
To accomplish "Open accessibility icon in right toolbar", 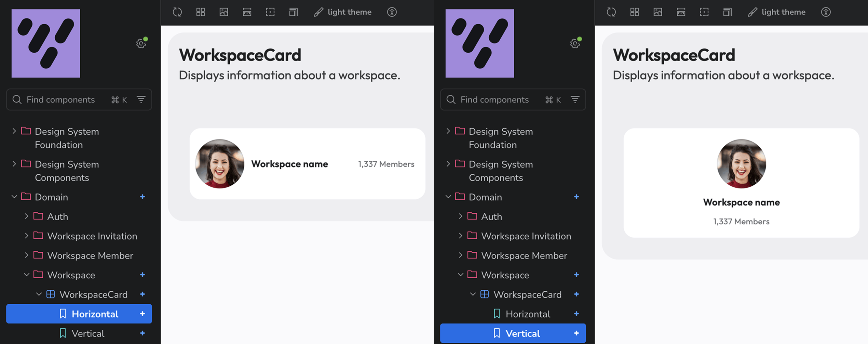I will pos(826,12).
